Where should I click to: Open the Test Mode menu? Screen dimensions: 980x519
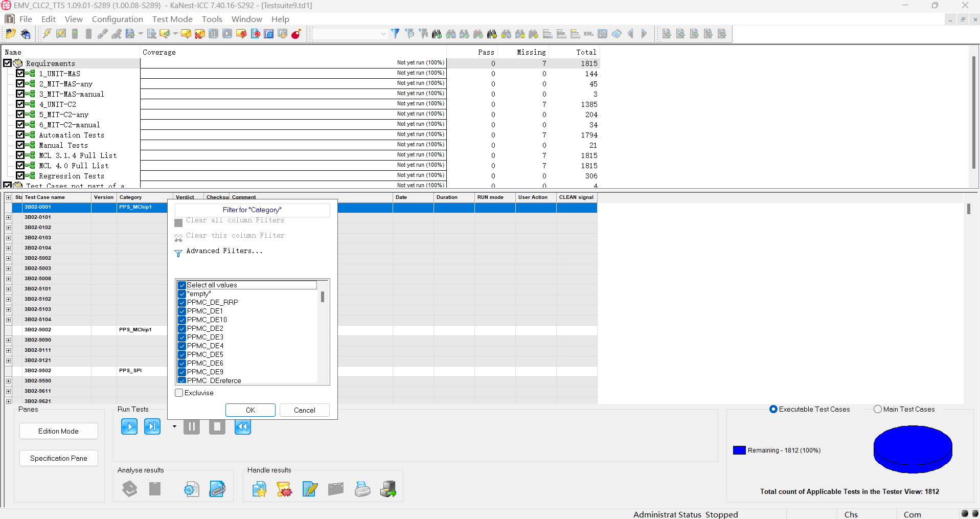click(x=172, y=19)
